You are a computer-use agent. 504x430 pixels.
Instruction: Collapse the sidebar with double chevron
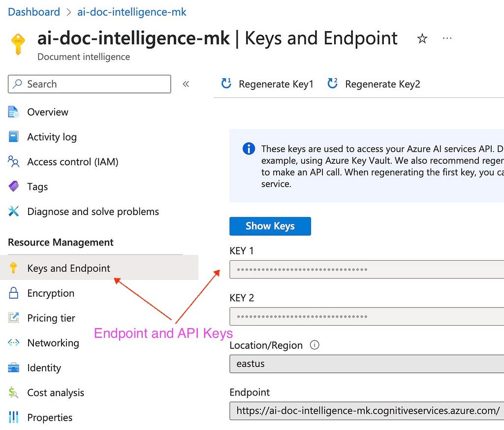(x=186, y=84)
